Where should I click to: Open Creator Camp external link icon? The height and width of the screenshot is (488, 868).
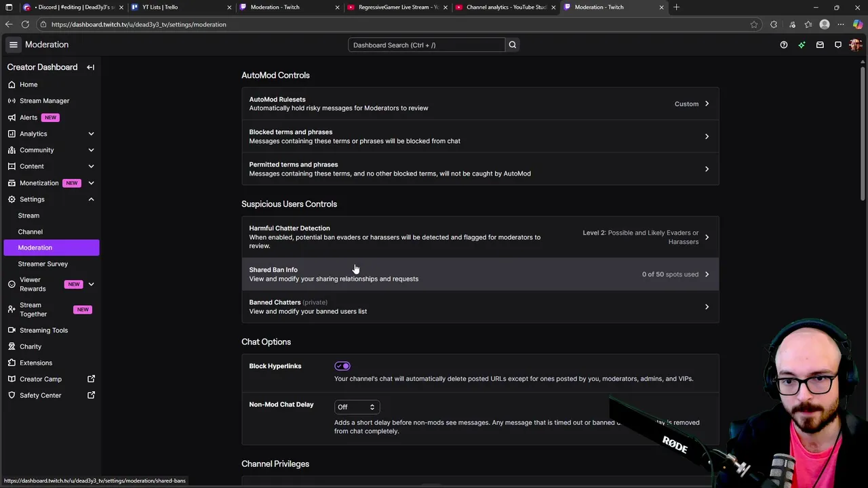pos(91,379)
